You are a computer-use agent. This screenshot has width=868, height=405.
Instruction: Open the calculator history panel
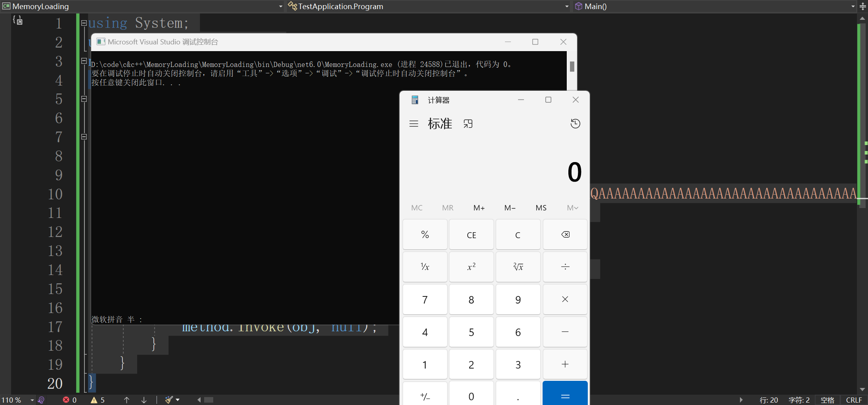[575, 124]
